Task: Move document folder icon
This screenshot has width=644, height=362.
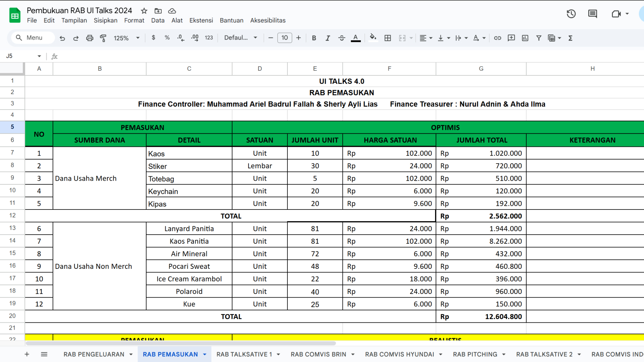Action: coord(158,11)
